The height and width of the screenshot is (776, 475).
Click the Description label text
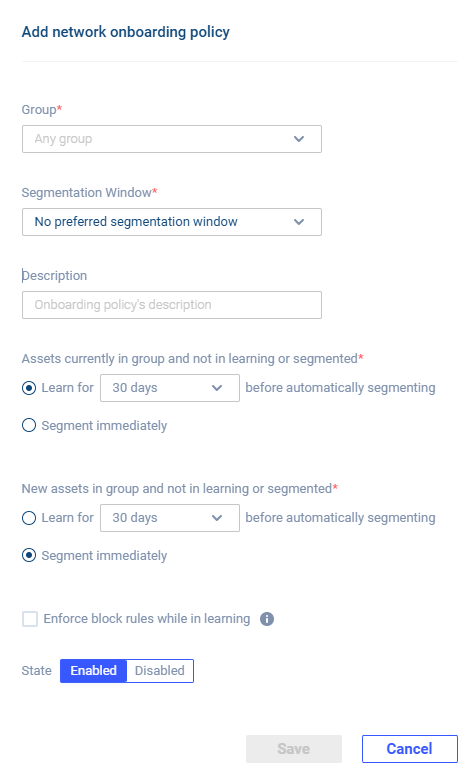[54, 276]
